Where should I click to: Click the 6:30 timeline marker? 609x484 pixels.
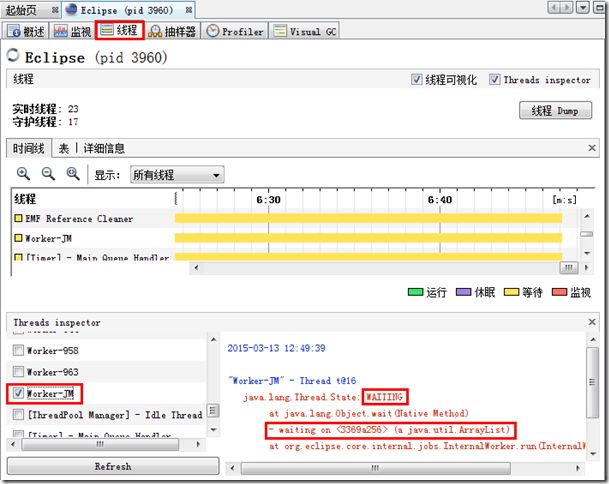(x=268, y=200)
